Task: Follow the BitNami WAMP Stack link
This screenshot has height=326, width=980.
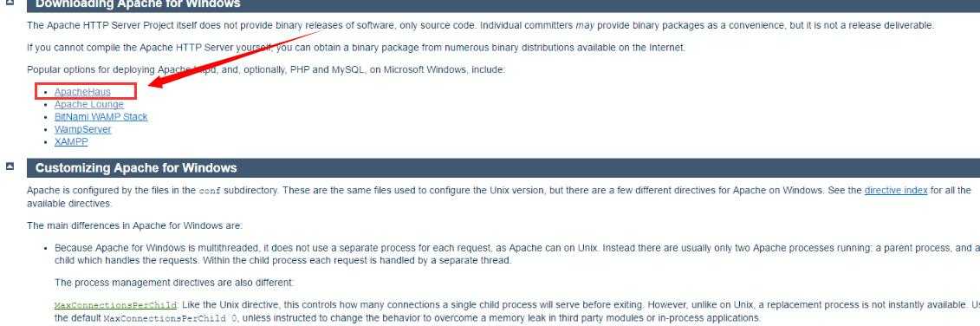Action: [x=101, y=117]
